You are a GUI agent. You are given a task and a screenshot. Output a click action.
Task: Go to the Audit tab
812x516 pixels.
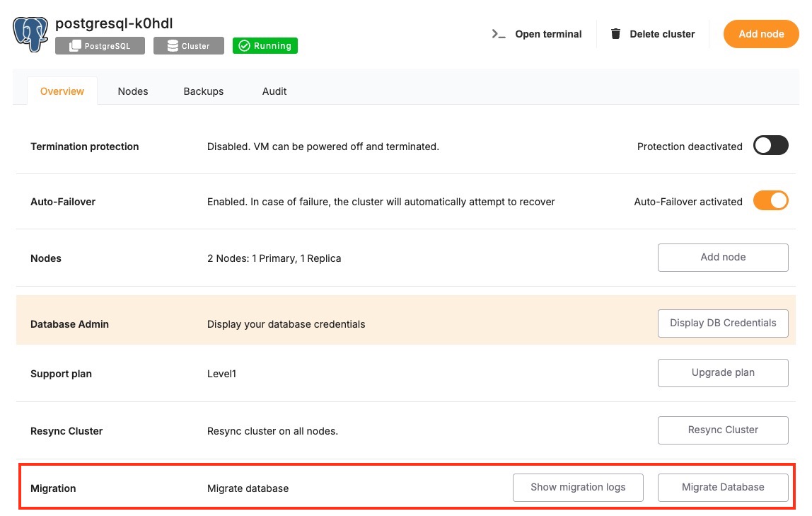[274, 91]
